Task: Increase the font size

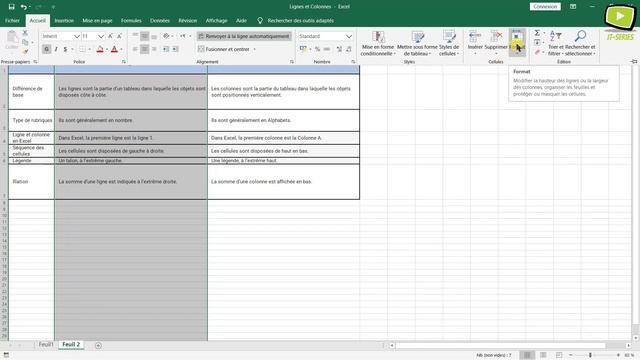Action: 110,36
